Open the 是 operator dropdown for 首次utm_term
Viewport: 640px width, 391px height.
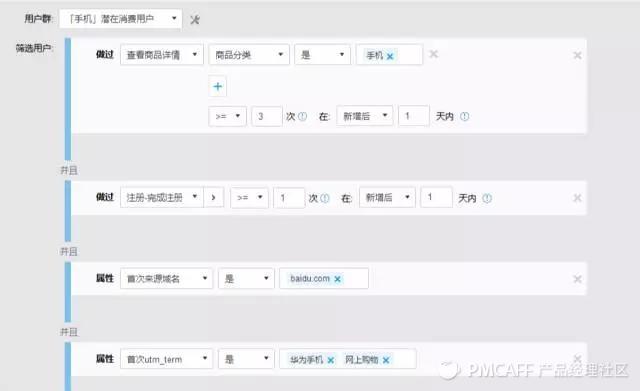246,359
